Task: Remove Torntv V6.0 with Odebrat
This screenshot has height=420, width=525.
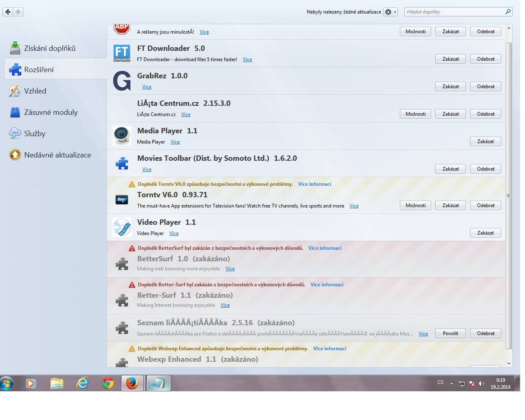Action: (486, 205)
